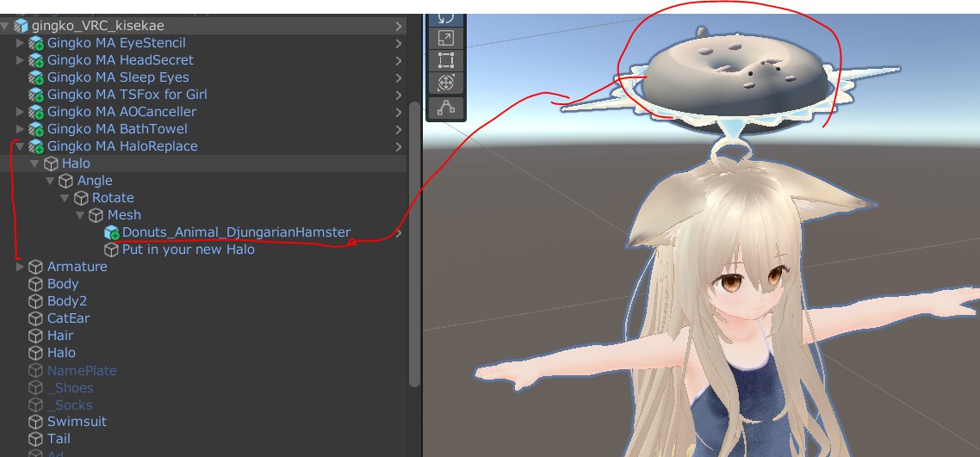Click the Gingko MA BathTowel prefab icon
Screen dimensions: 980x457
[x=36, y=128]
